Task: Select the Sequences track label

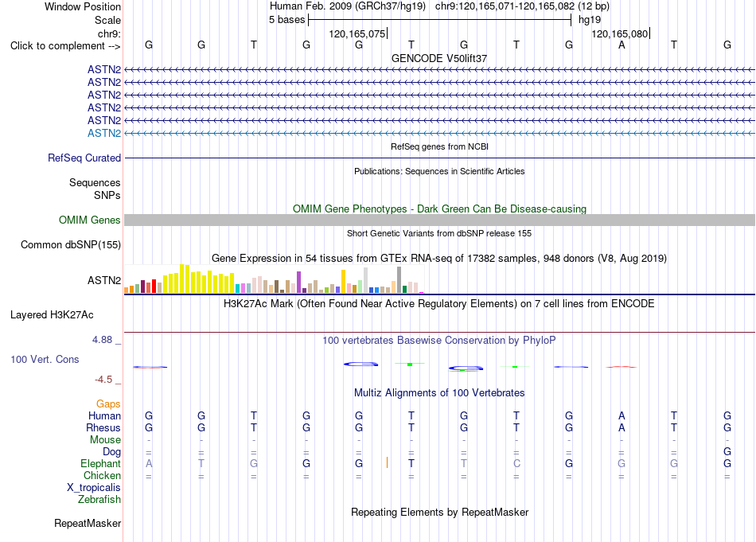Action: click(x=95, y=183)
